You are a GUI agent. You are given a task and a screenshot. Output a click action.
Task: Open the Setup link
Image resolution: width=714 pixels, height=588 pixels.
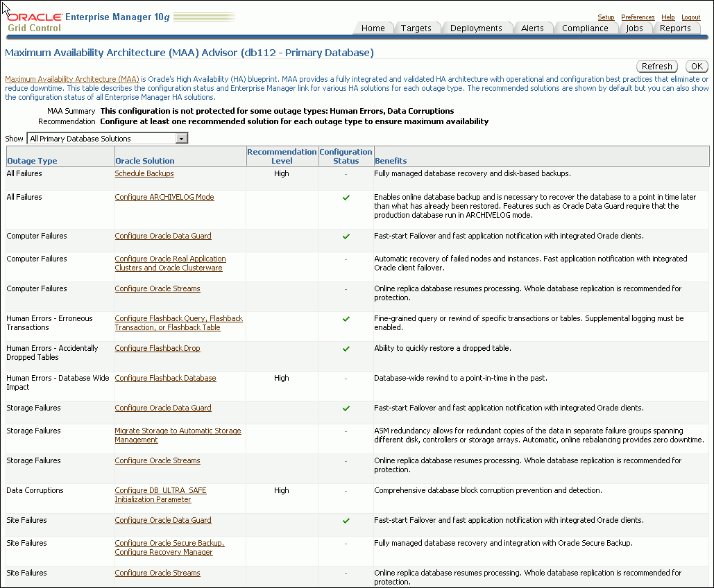coord(606,17)
